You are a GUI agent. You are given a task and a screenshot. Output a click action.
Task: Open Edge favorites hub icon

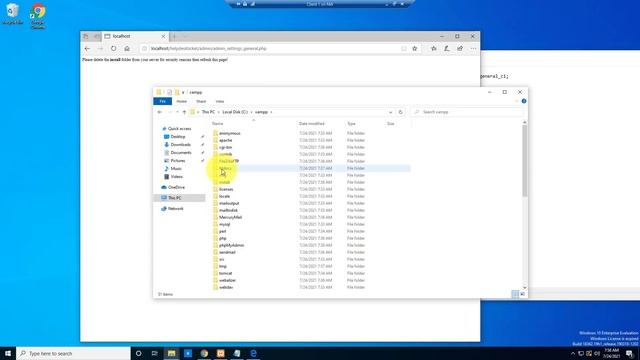pyautogui.click(x=433, y=49)
